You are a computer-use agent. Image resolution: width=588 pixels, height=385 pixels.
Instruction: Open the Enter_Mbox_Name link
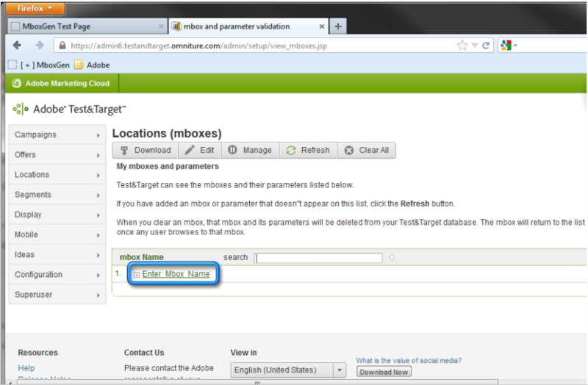[x=176, y=274]
